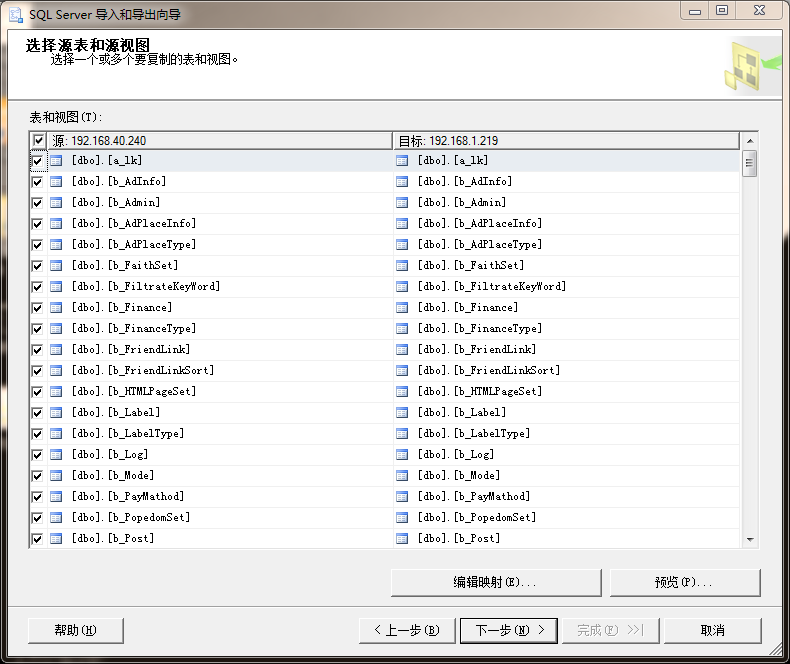
Task: Uncheck the [dbo].[b_FriendLinkSort] checkbox
Action: point(37,371)
